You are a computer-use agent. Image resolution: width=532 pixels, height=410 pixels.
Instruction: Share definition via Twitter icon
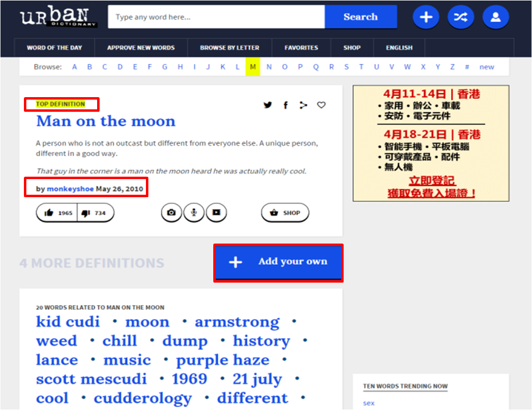(267, 105)
